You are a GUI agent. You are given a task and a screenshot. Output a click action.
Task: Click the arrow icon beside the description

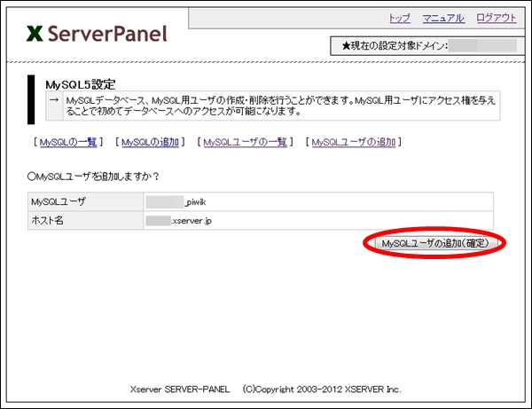[x=54, y=100]
